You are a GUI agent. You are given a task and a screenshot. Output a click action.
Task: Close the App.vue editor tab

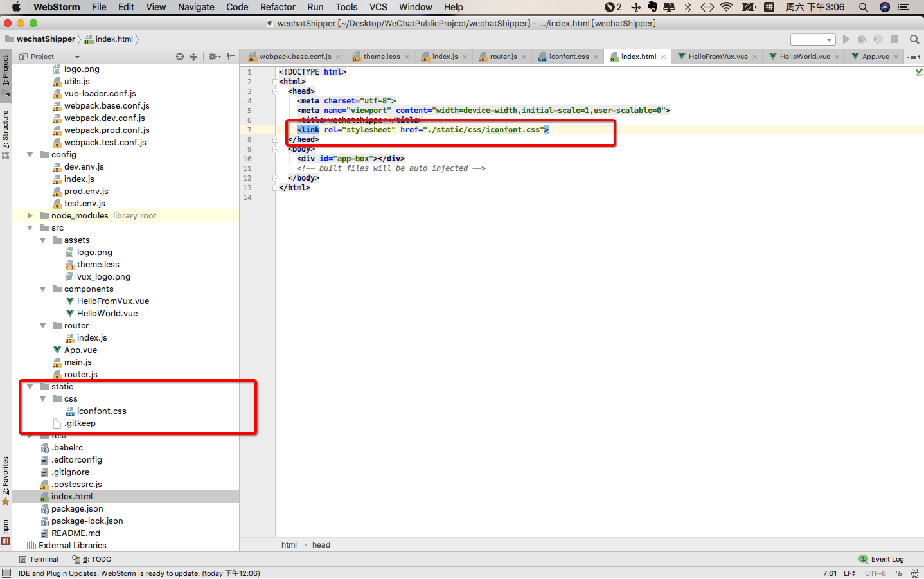pos(896,57)
